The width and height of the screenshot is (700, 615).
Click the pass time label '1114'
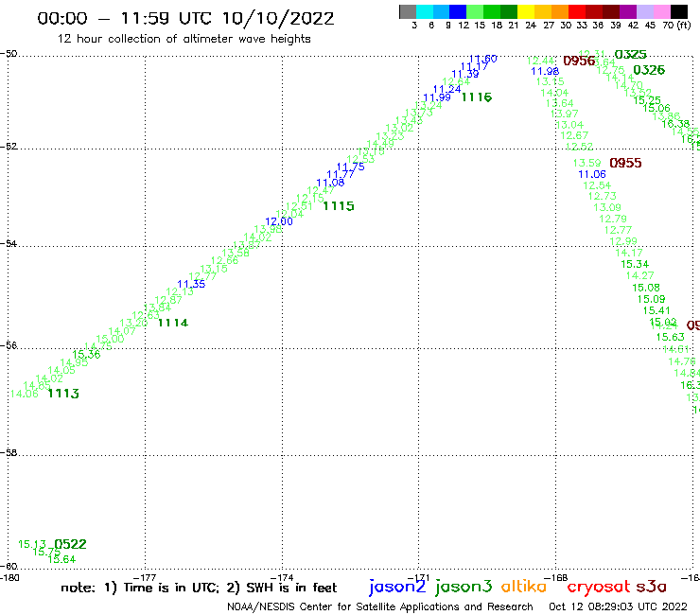click(173, 323)
